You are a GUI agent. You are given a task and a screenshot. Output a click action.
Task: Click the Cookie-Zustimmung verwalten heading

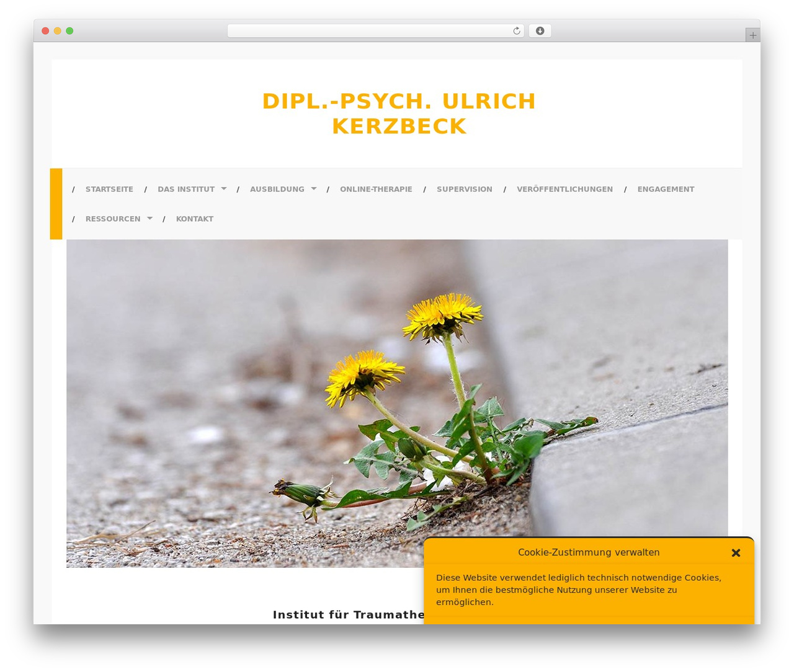[x=589, y=552]
